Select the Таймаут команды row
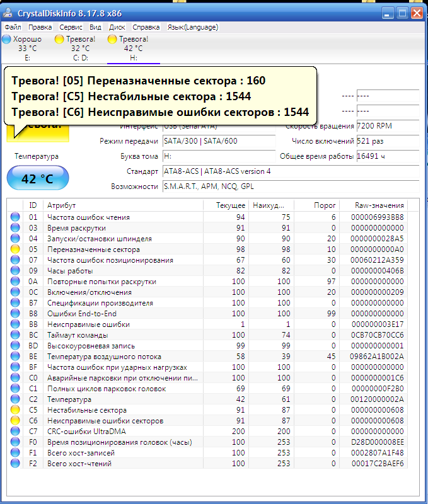Viewport: 428px width, 504px height. tap(208, 335)
